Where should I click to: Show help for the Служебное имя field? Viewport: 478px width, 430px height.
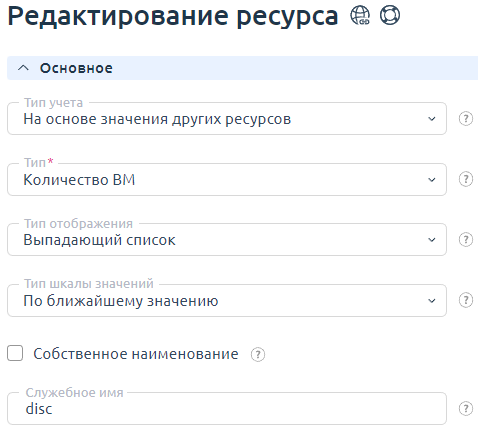(466, 409)
